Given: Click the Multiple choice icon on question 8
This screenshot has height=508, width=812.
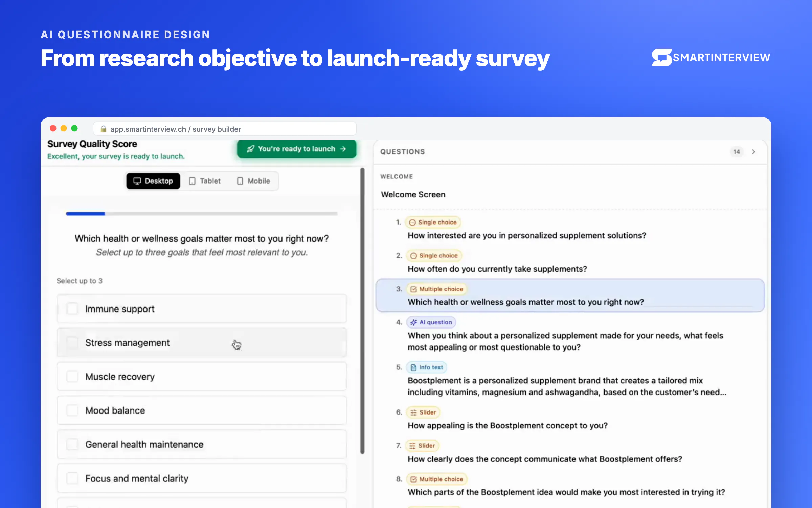Looking at the screenshot, I should (413, 479).
